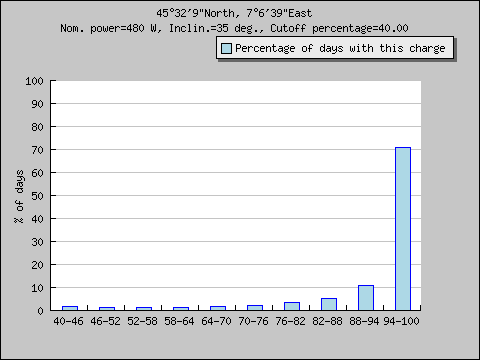
Task: Click the 70-76 bar
Action: [x=255, y=308]
